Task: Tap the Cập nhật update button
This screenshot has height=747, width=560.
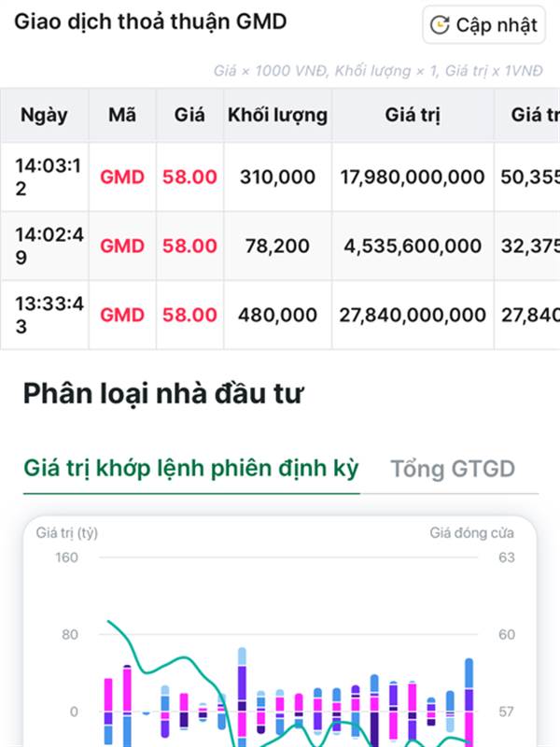Action: pos(483,25)
